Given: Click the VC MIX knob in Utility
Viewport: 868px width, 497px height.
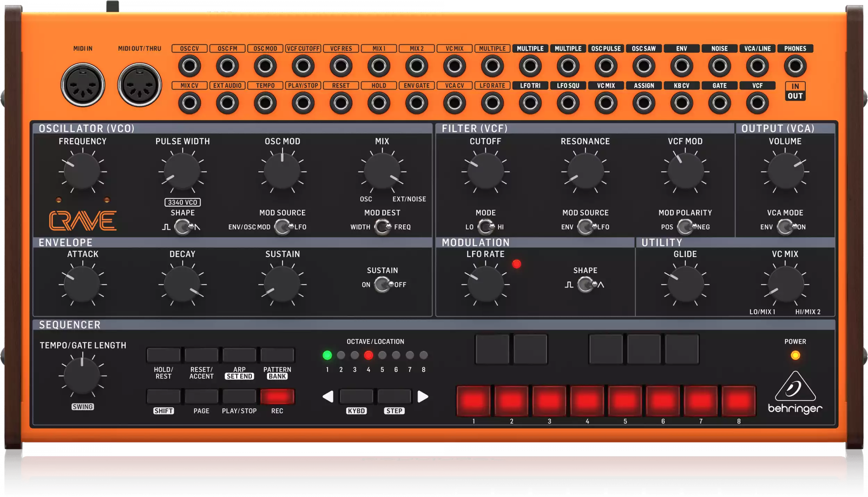Looking at the screenshot, I should pos(785,284).
